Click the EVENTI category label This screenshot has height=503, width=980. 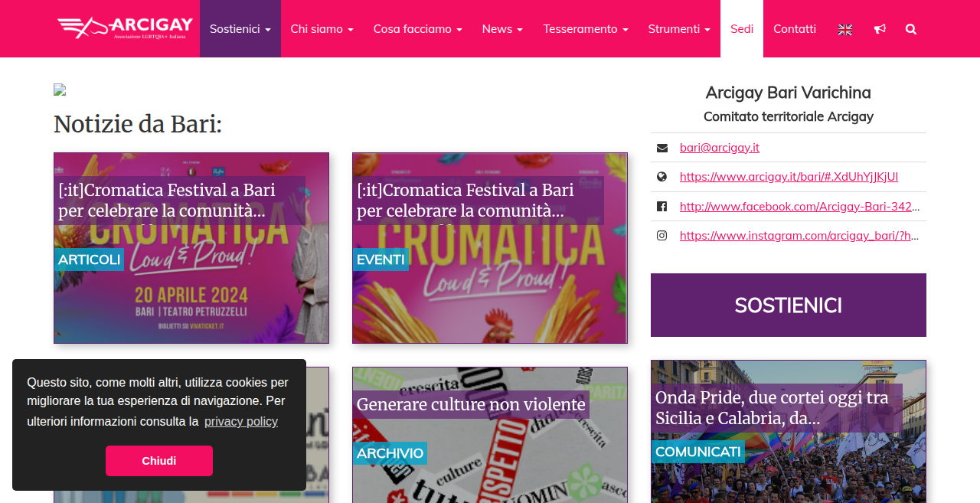[381, 260]
